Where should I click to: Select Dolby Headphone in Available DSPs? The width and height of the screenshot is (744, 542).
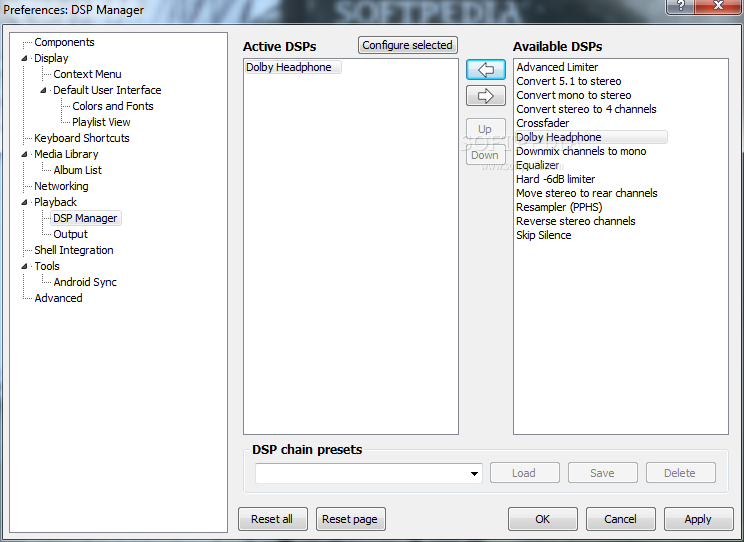click(x=591, y=137)
